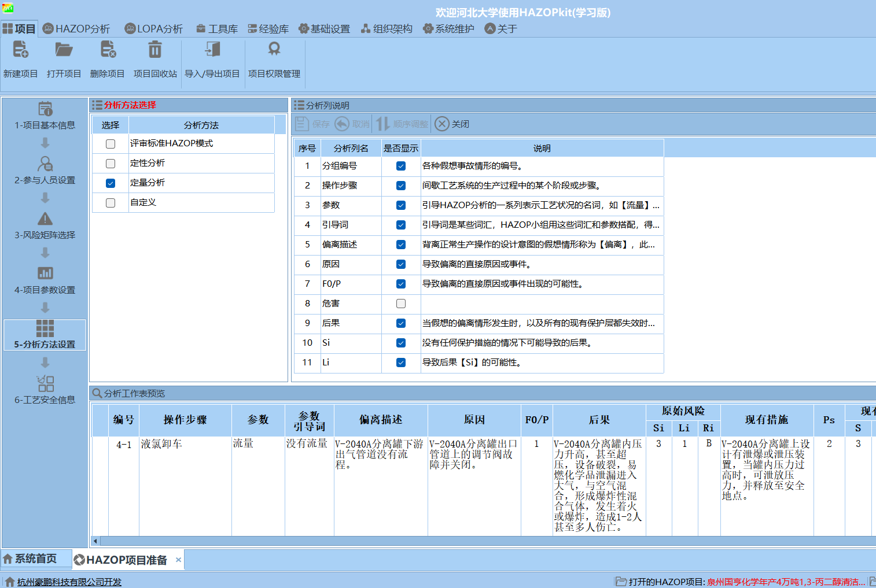
Task: Click the 分析列说明 list icon
Action: [x=299, y=105]
